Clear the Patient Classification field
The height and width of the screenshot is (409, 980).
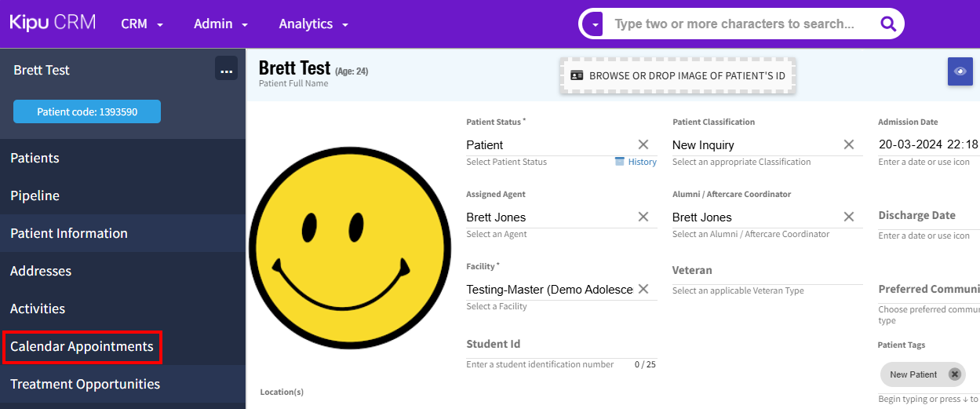pyautogui.click(x=849, y=144)
